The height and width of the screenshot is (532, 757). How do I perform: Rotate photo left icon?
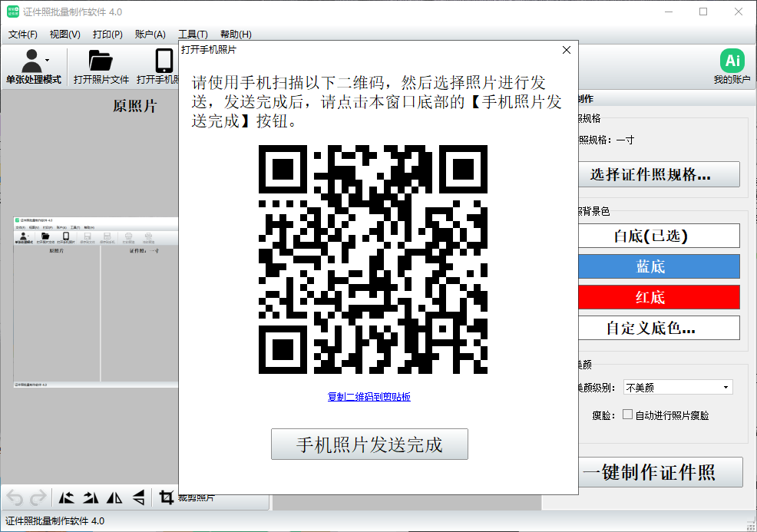pos(67,497)
